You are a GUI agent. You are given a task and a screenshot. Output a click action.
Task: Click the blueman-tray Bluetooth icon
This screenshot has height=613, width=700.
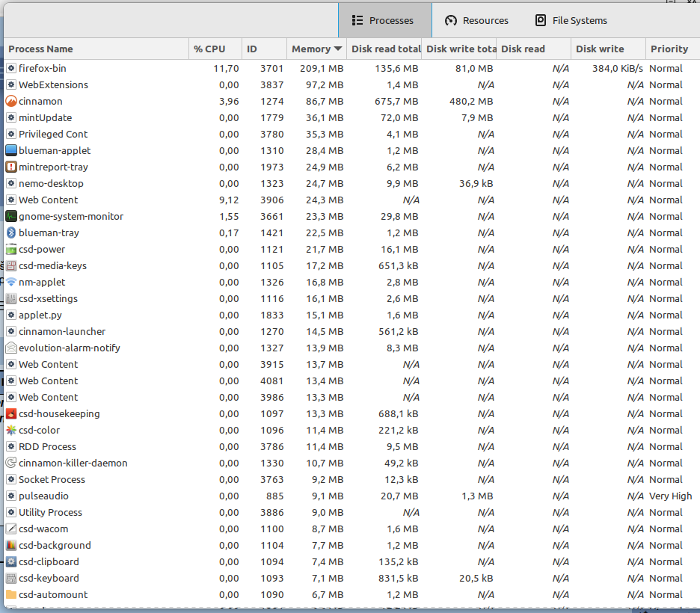pyautogui.click(x=11, y=232)
